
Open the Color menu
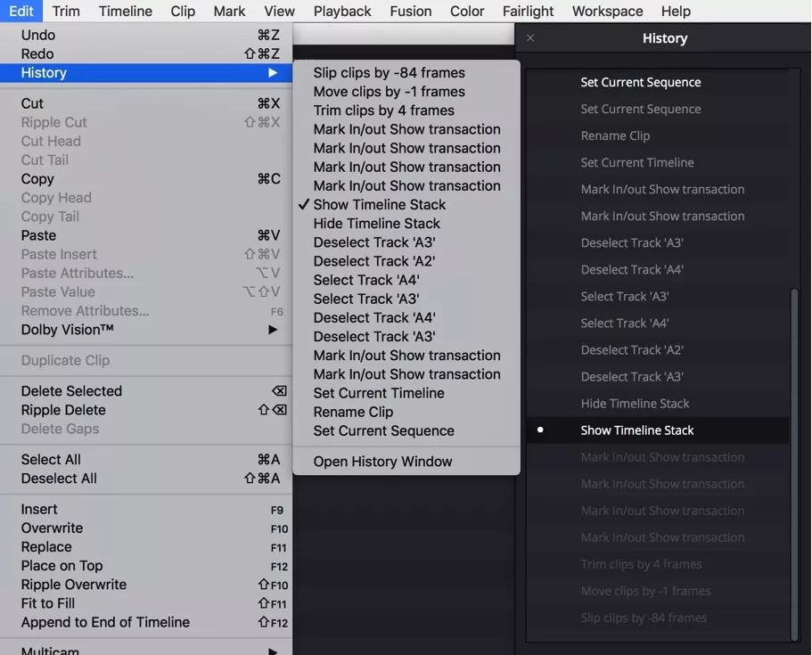point(467,11)
